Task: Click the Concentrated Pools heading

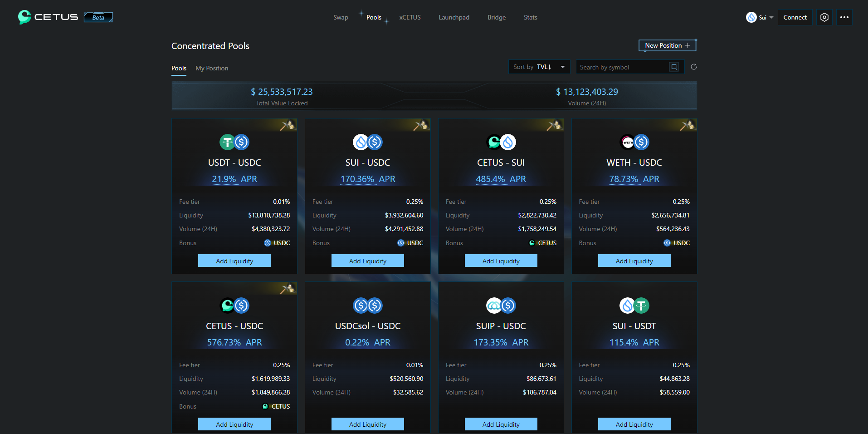Action: click(x=210, y=46)
